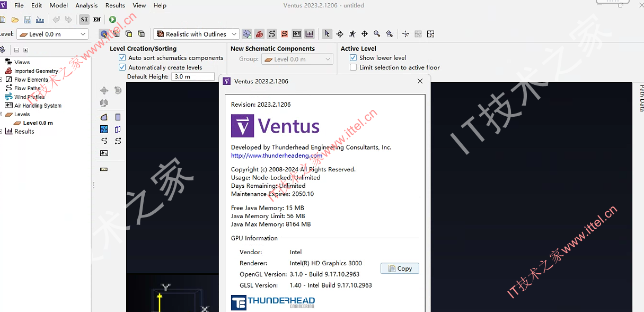Open the Level 0.0 m toolbar dropdown
The width and height of the screenshot is (644, 312).
point(52,34)
